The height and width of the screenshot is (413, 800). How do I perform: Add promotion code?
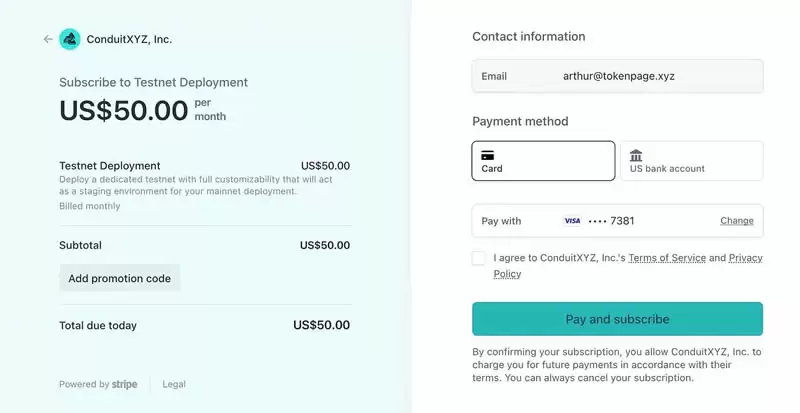click(x=120, y=278)
